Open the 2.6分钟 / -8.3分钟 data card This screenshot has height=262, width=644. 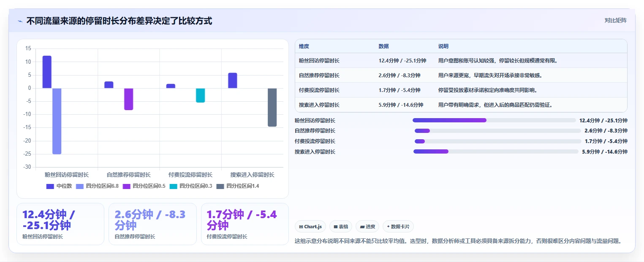[x=152, y=224]
